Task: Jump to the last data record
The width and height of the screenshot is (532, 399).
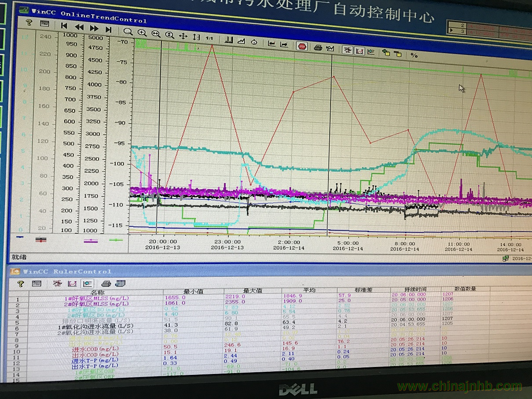Action: pyautogui.click(x=109, y=29)
